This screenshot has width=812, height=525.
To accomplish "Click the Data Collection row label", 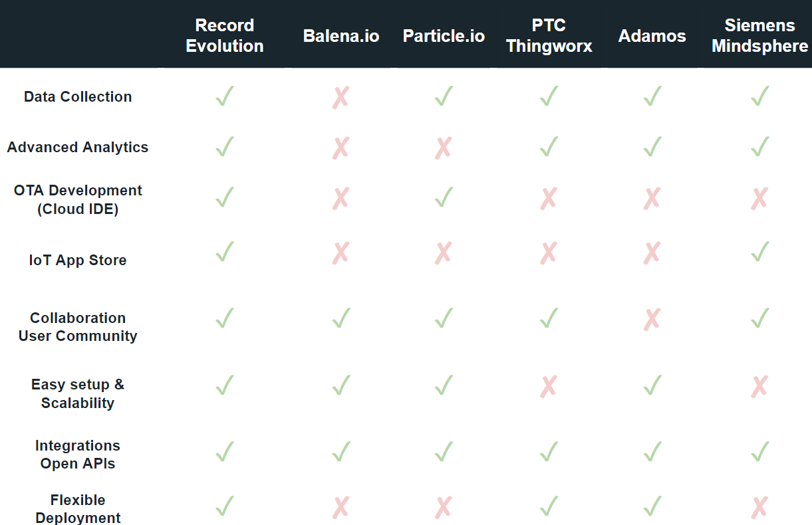I will (78, 97).
